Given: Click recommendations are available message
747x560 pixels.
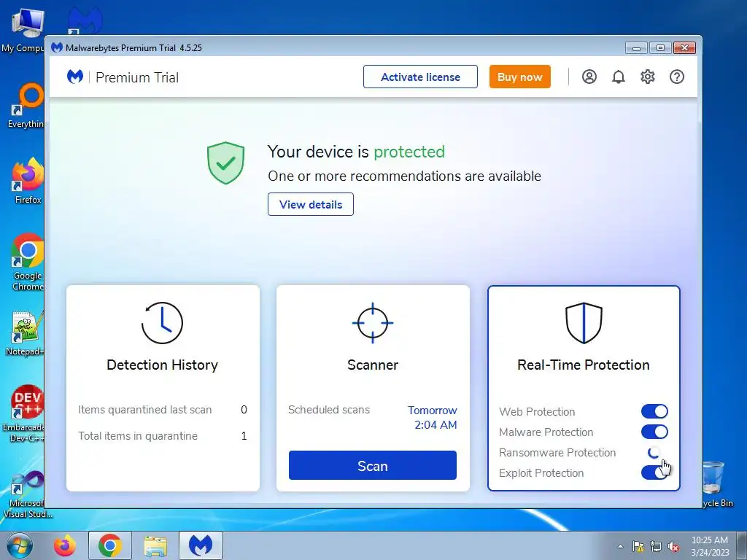Looking at the screenshot, I should coord(404,176).
